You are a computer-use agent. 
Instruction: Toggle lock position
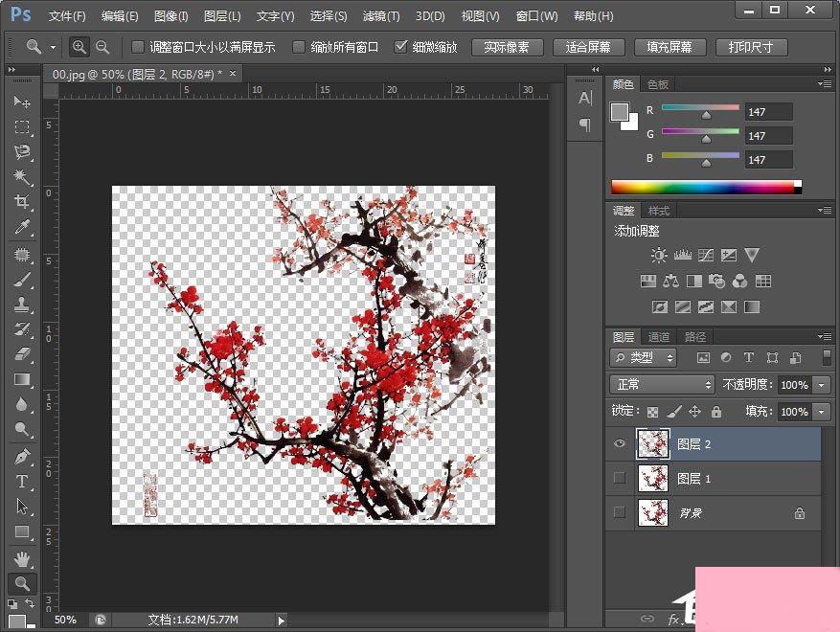click(x=694, y=412)
